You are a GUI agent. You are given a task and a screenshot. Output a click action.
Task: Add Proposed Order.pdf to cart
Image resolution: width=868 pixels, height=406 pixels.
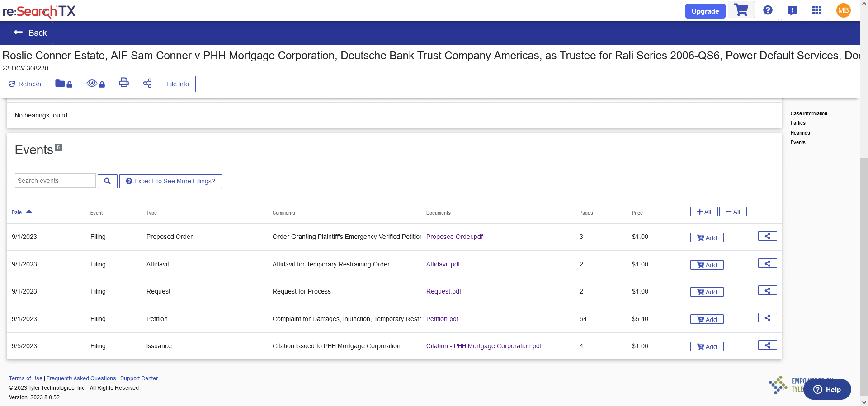coord(707,238)
